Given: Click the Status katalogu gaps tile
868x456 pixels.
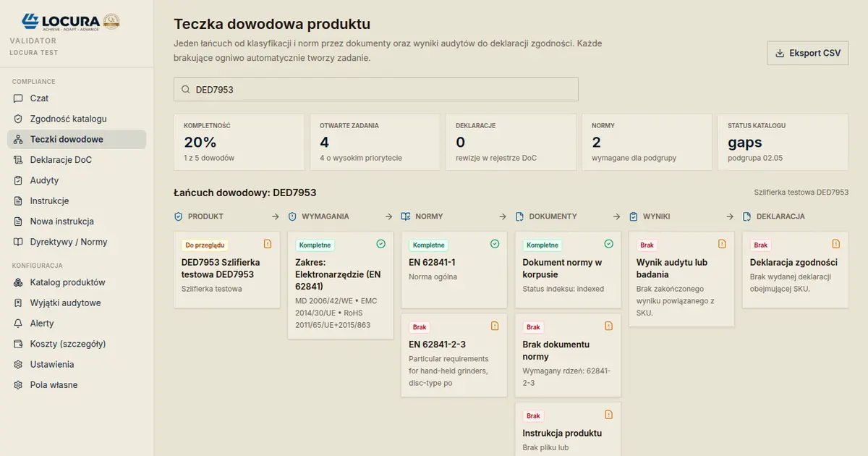Looking at the screenshot, I should [783, 142].
